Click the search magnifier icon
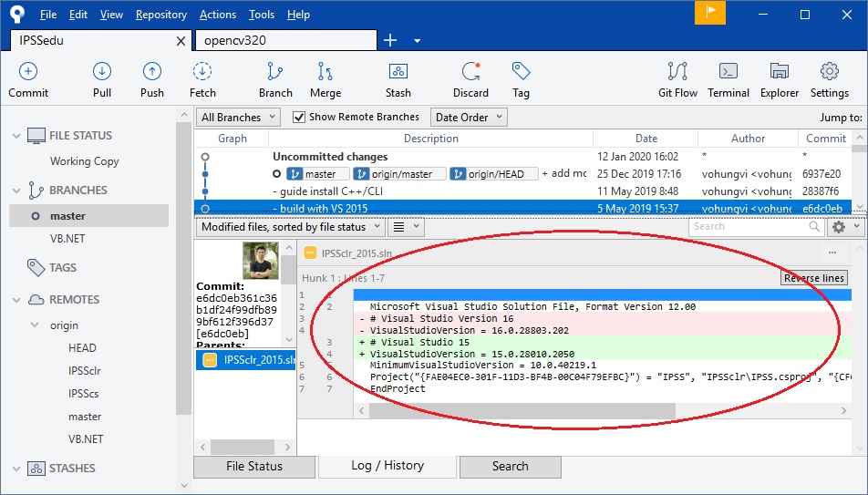Image resolution: width=868 pixels, height=495 pixels. point(813,226)
